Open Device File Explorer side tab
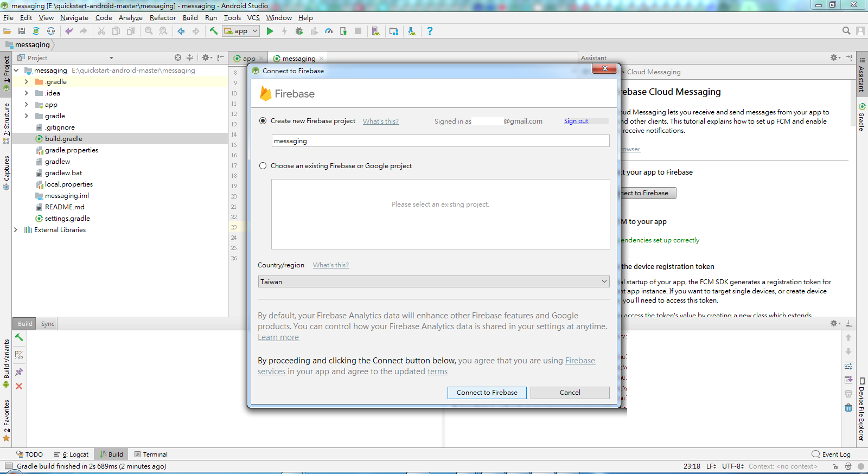868x474 pixels. pyautogui.click(x=861, y=409)
